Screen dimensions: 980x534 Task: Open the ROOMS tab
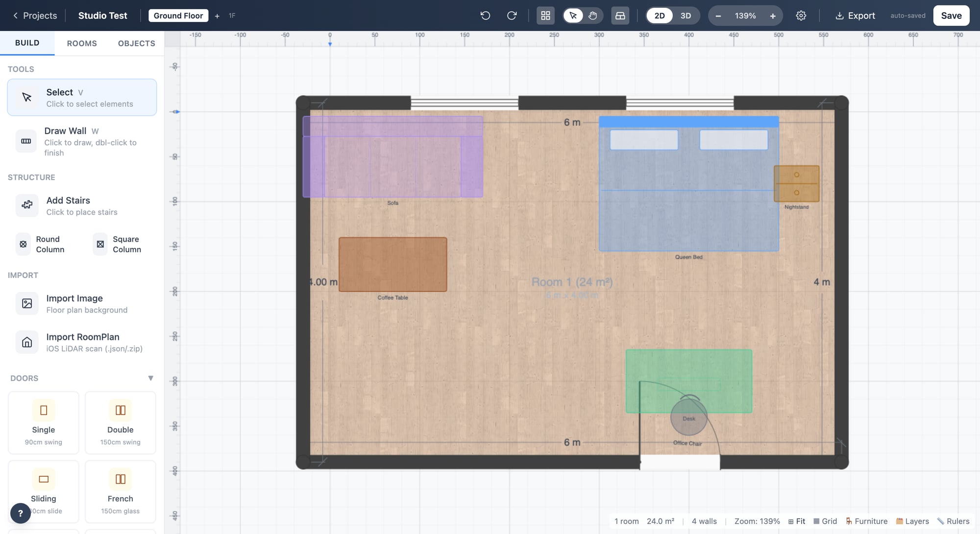[82, 43]
